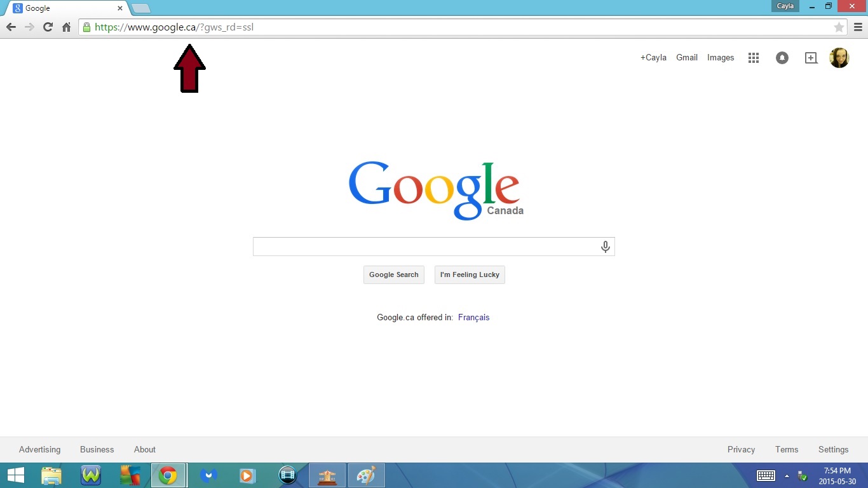
Task: Bookmark this page with the star icon
Action: [839, 27]
